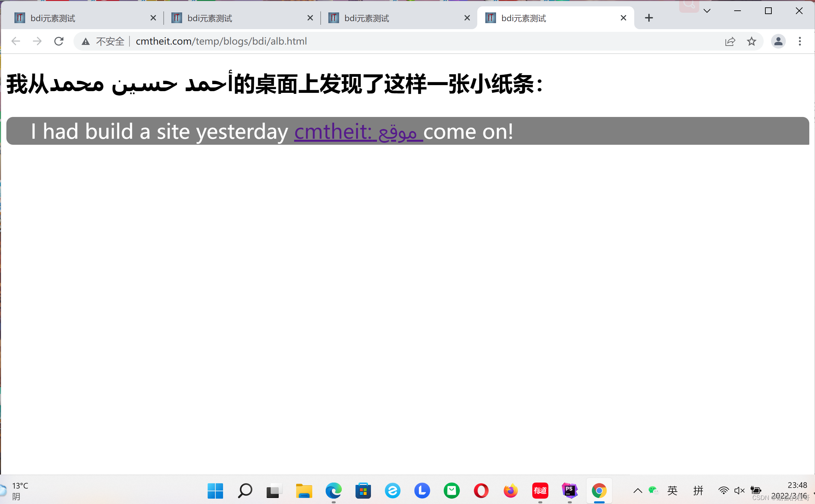Switch to the first bdi元素测试 tab
815x504 pixels.
[x=80, y=18]
